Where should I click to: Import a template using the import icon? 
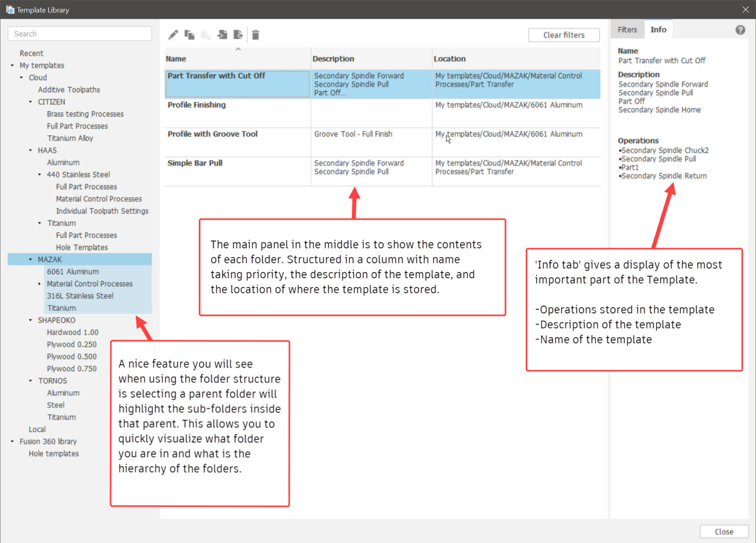222,34
